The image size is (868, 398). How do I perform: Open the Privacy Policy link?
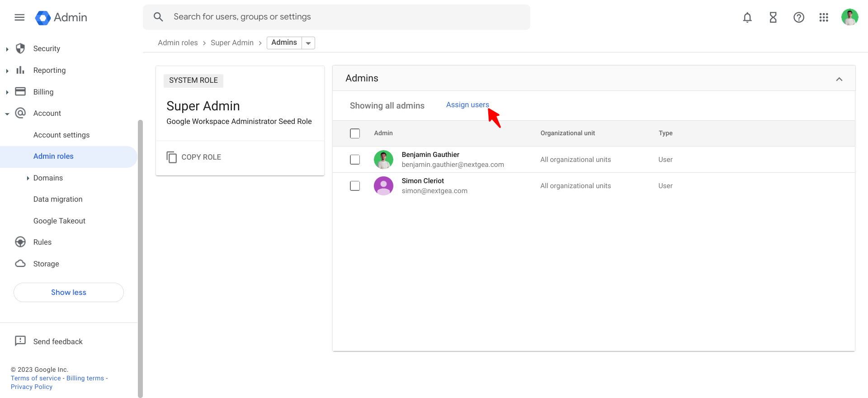pyautogui.click(x=32, y=387)
